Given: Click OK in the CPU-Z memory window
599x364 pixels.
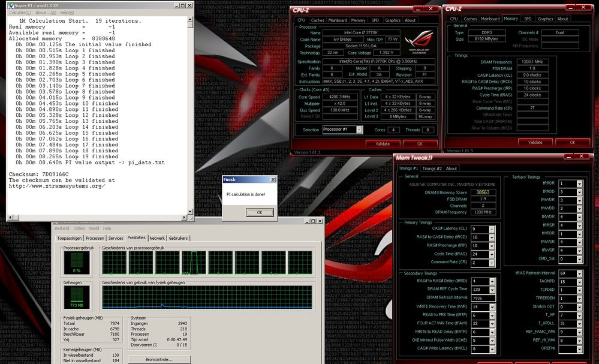Looking at the screenshot, I should 572,142.
